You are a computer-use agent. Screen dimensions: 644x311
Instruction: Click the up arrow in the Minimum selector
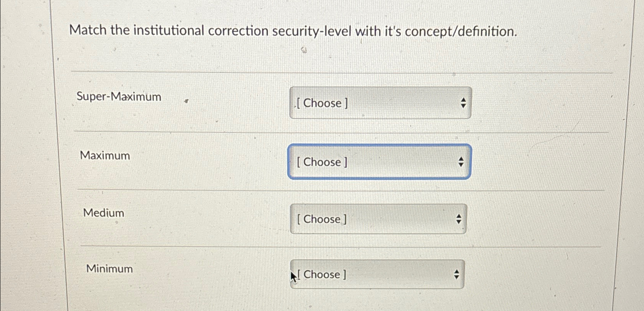[x=456, y=272]
